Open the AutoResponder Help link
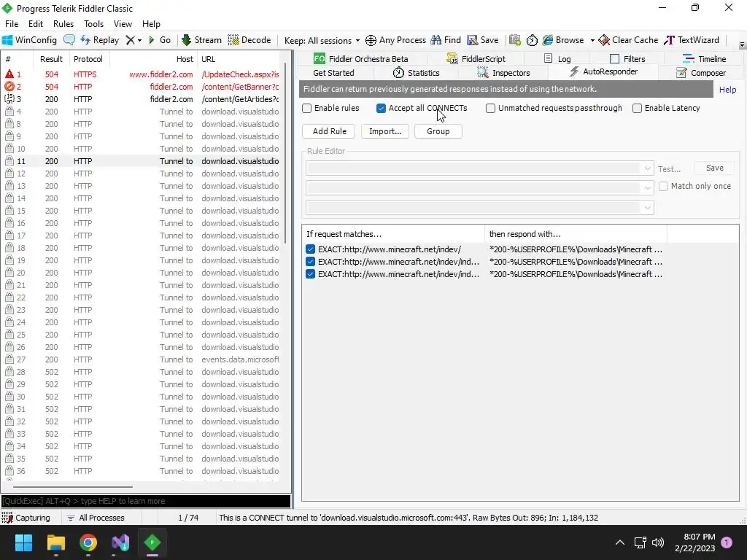The width and height of the screenshot is (747, 560). (x=727, y=90)
